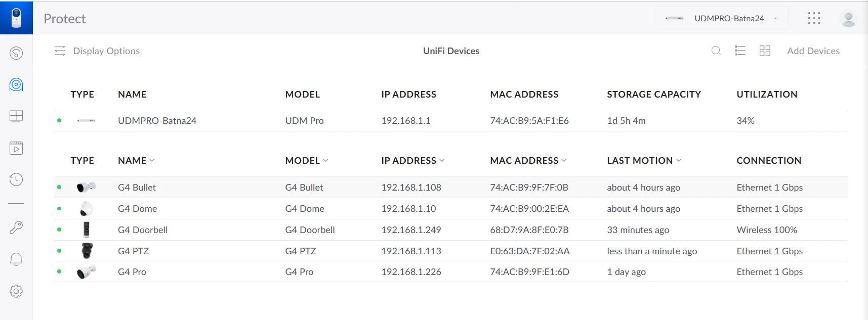
Task: Open the apps grid launcher menu
Action: click(x=814, y=18)
